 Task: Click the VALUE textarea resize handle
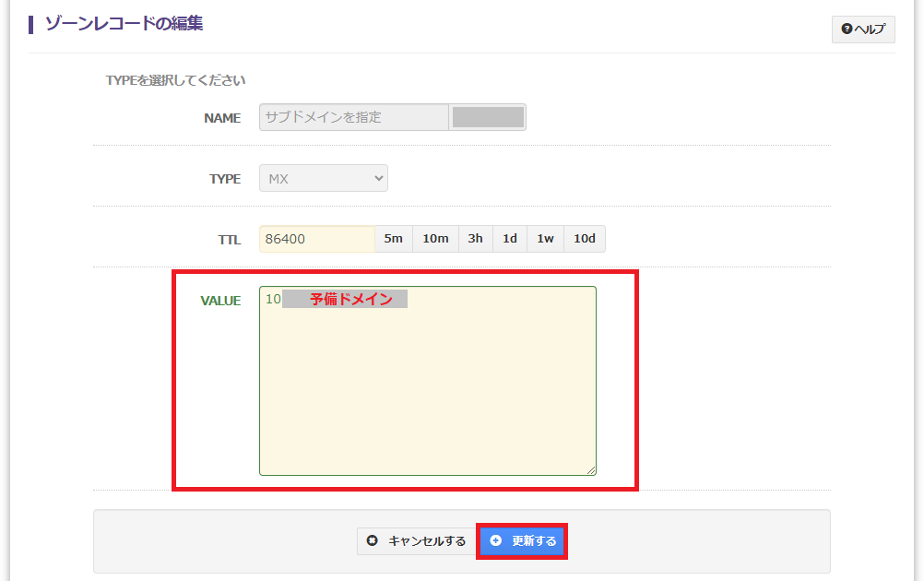tap(591, 469)
